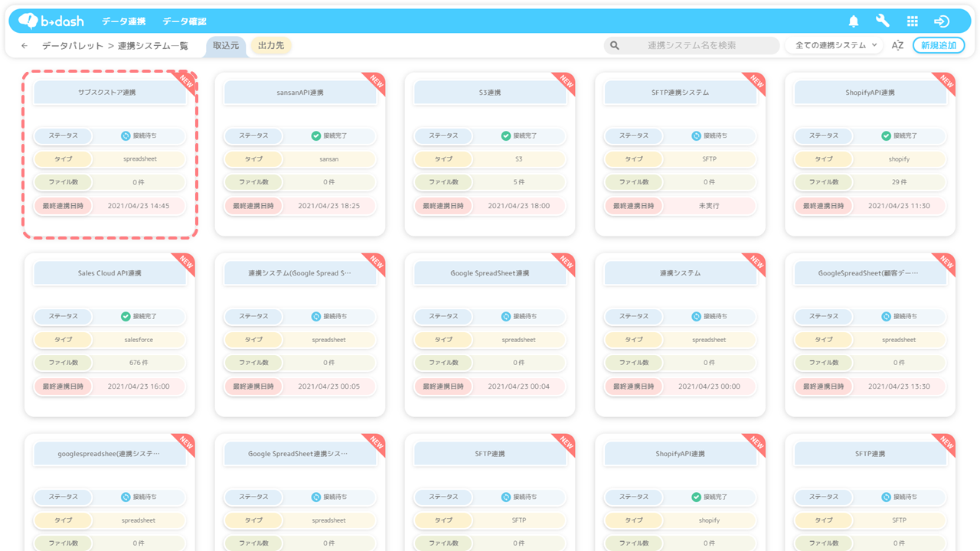Click the 2021/04/23 16:00 timestamp
This screenshot has height=551, width=980.
[139, 386]
